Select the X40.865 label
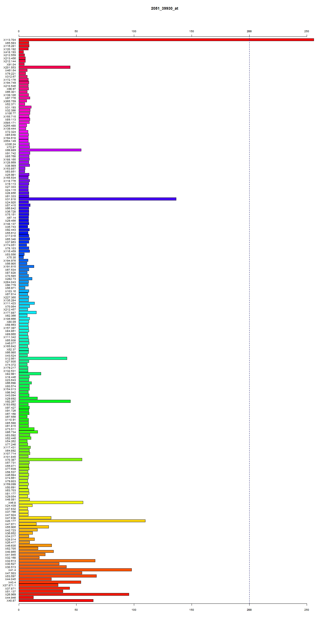322x644 pixels. (10, 551)
